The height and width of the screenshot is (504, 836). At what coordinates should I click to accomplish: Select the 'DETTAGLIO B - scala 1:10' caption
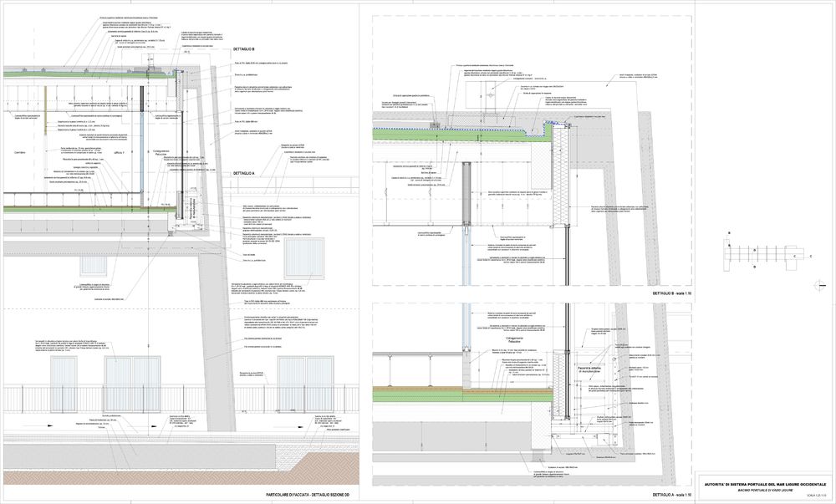[672, 293]
